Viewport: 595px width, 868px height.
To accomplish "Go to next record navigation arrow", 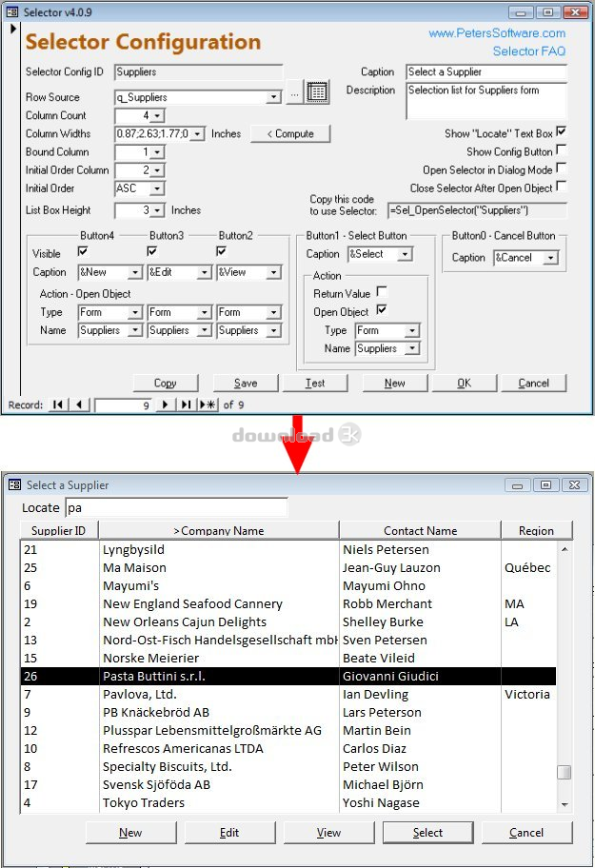I will (165, 404).
